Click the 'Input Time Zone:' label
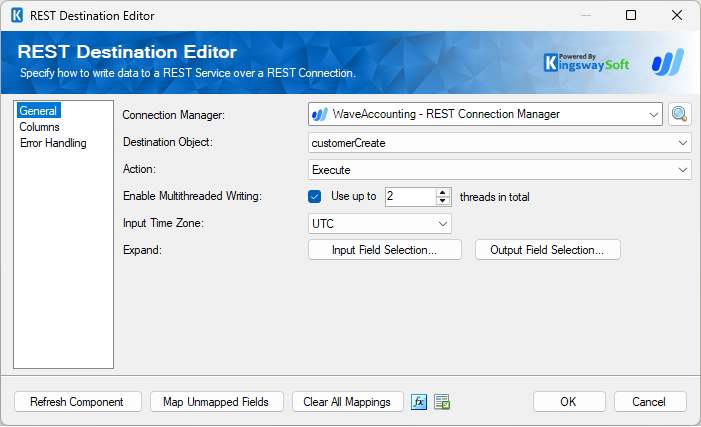 click(x=163, y=223)
